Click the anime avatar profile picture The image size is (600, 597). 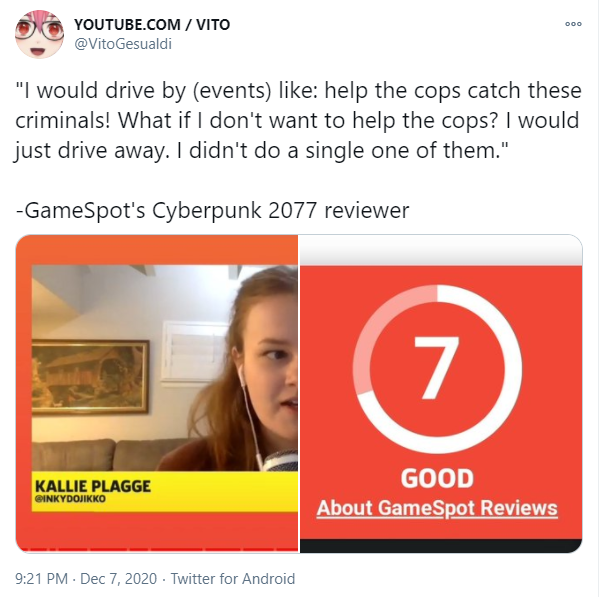39,34
